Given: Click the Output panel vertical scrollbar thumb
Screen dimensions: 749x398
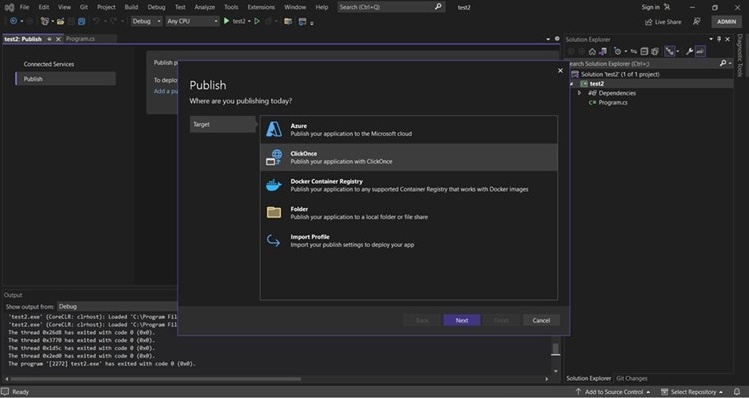Looking at the screenshot, I should point(555,349).
